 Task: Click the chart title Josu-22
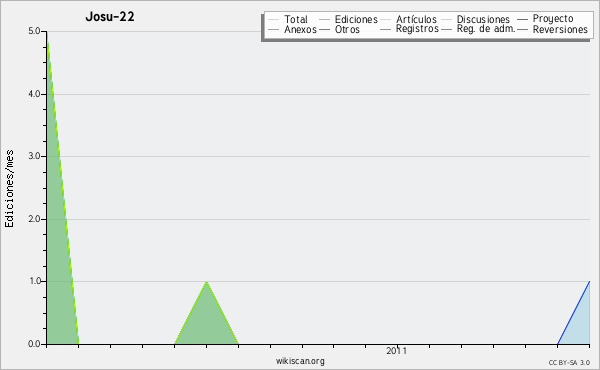110,17
